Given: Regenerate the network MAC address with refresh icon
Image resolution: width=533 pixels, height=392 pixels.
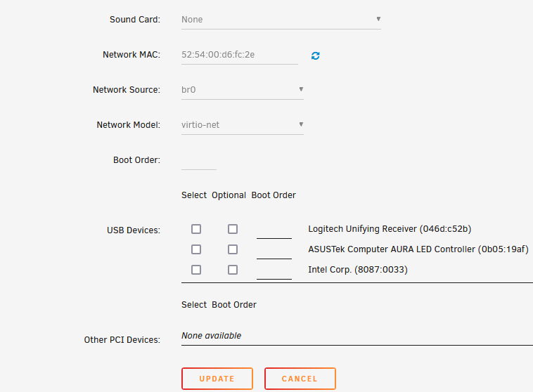Looking at the screenshot, I should click(x=316, y=55).
